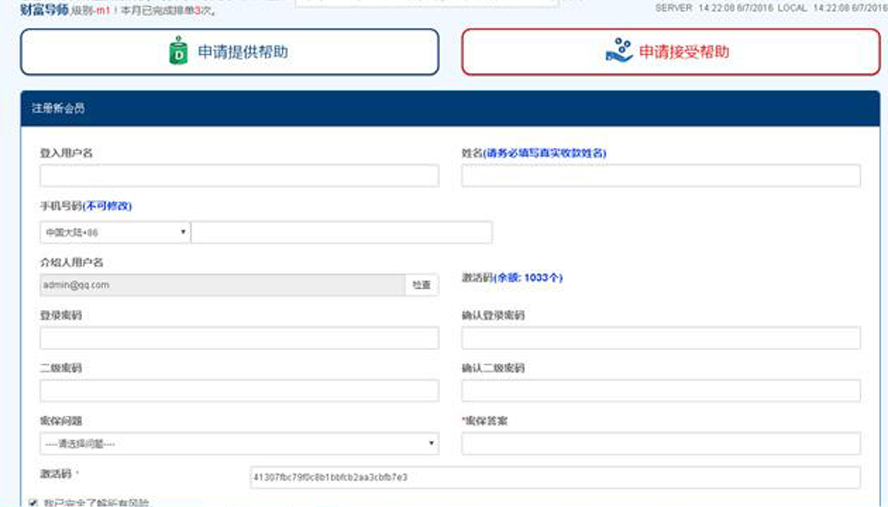
Task: Click the blue hand with coins icon
Action: coord(619,50)
